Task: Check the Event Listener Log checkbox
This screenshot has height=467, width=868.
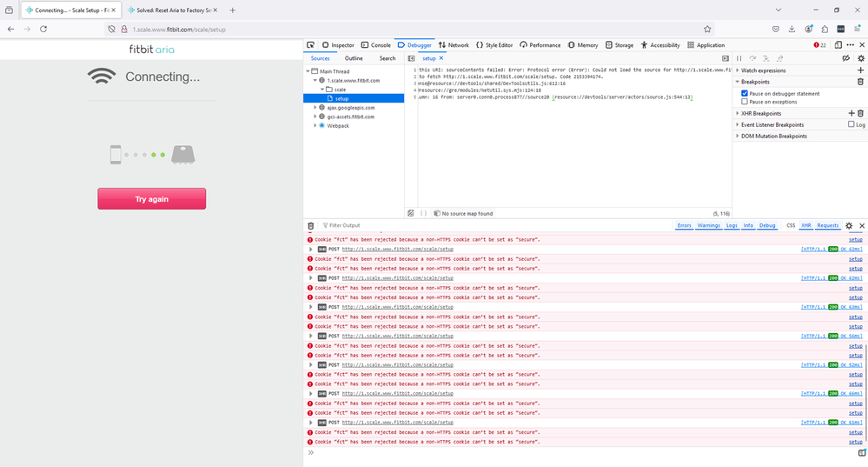Action: [x=851, y=124]
